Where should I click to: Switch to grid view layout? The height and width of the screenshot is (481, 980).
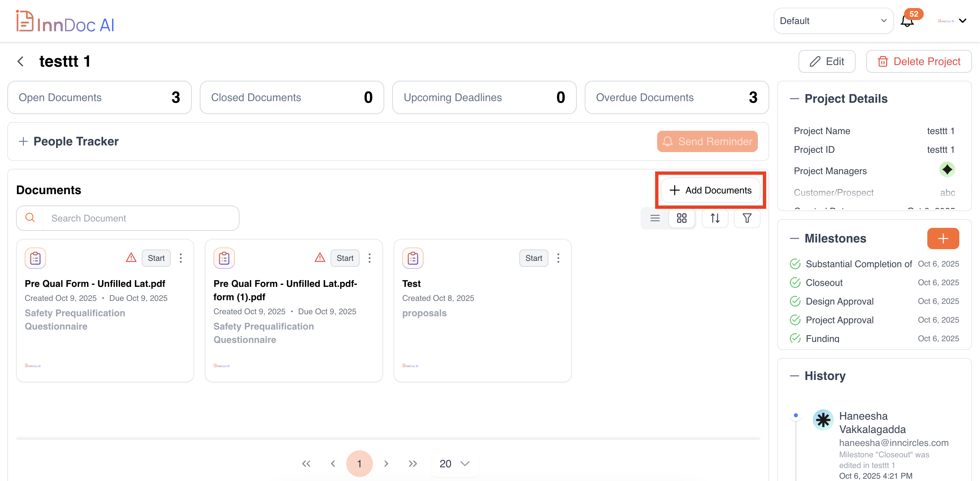click(681, 218)
